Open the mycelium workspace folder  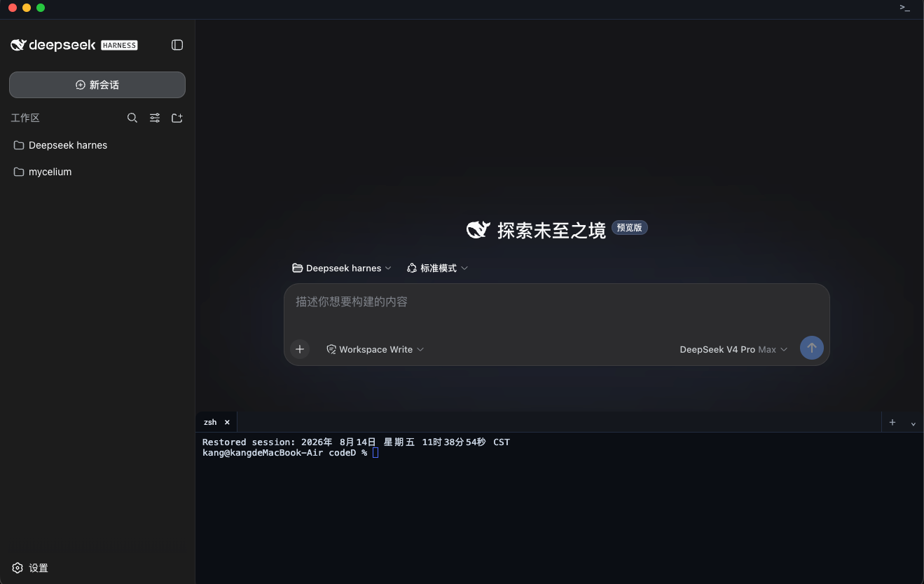coord(97,172)
